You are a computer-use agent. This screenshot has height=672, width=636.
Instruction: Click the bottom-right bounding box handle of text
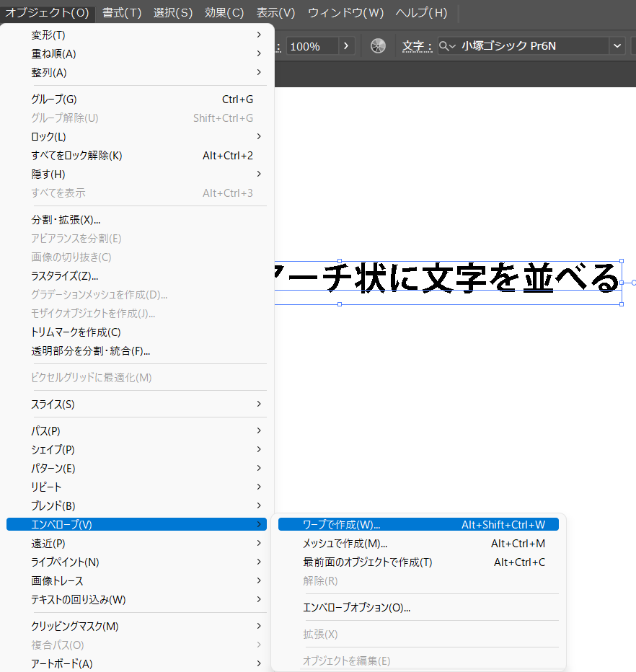(622, 304)
